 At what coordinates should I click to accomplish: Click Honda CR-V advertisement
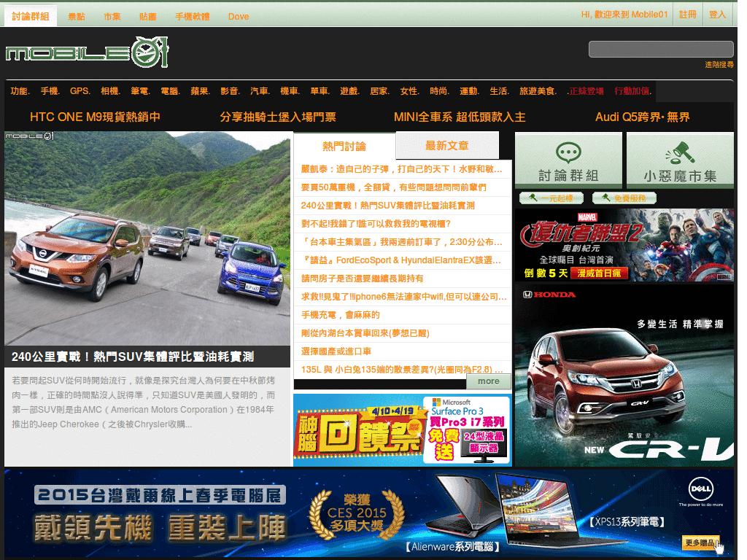point(624,376)
